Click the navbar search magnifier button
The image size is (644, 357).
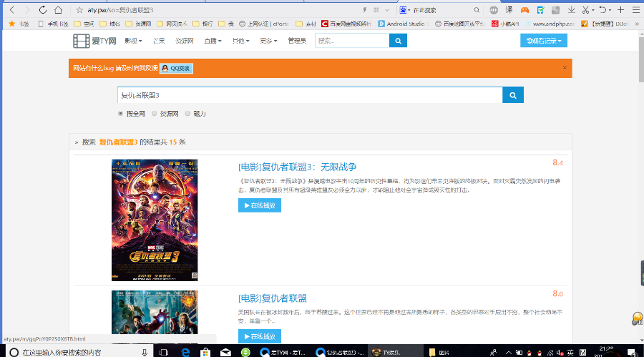[398, 41]
